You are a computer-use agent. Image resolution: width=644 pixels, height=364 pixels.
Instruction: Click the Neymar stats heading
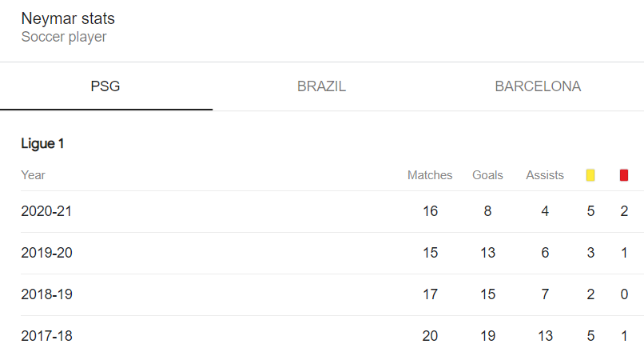(68, 18)
